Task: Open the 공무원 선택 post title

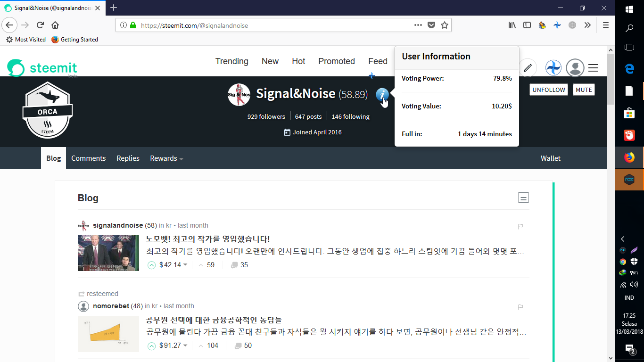Action: pyautogui.click(x=214, y=320)
